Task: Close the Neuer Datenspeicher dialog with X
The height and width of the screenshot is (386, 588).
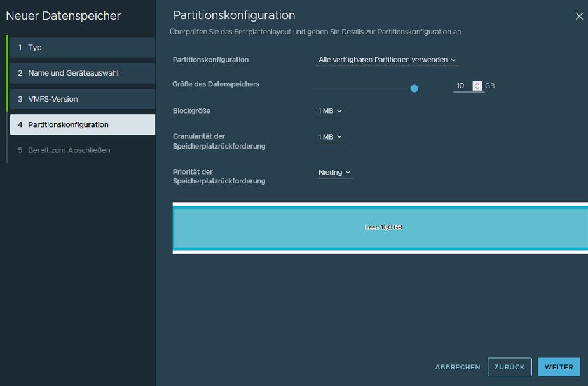Action: tap(578, 17)
